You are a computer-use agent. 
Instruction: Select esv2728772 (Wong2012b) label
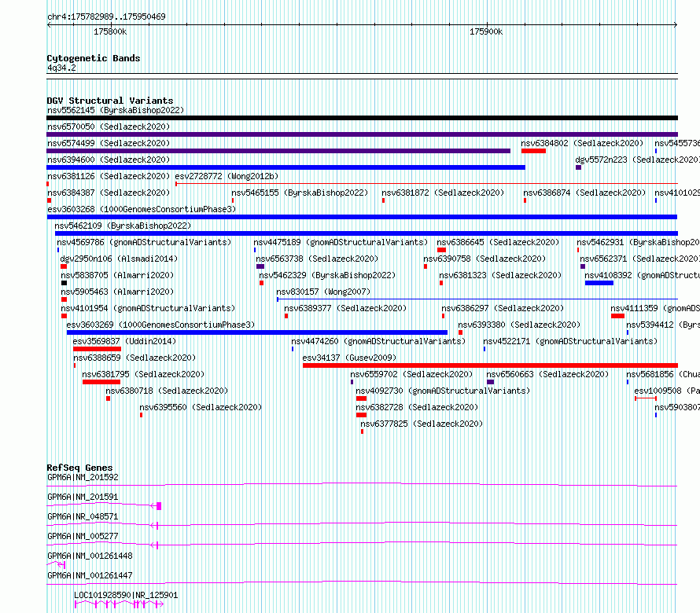pos(227,176)
